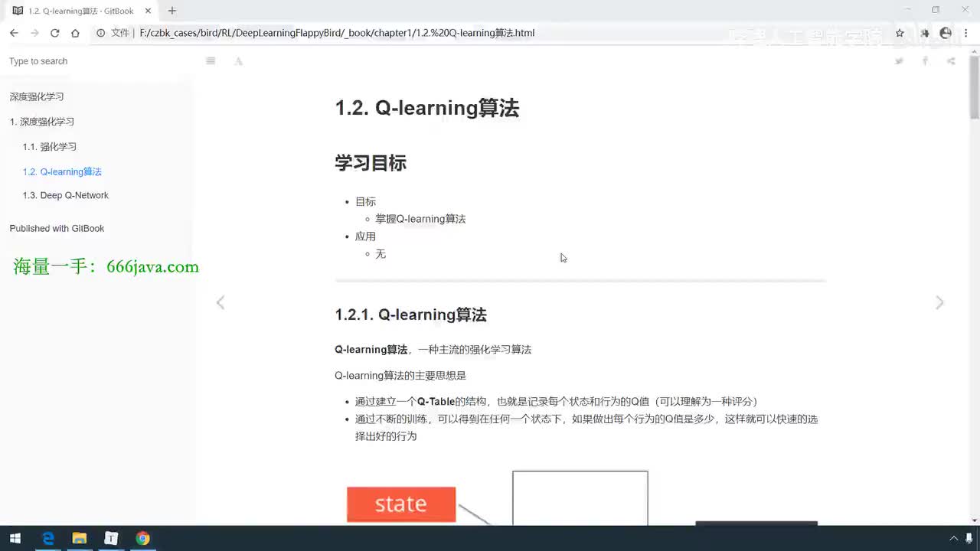Screen dimensions: 980x551
Task: Click the microphone tray icon
Action: [x=969, y=539]
